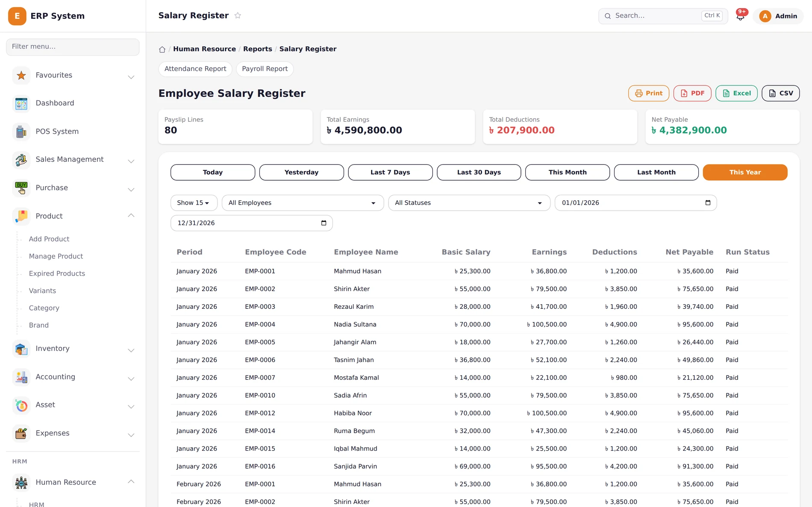Click the Human Resource breadcrumb link
The width and height of the screenshot is (812, 507).
click(204, 49)
